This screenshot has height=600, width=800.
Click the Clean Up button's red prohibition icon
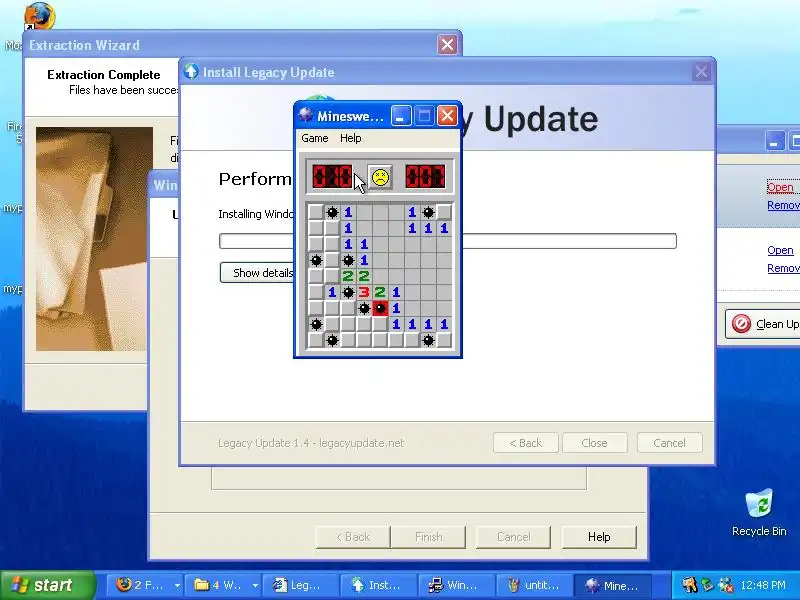(741, 323)
